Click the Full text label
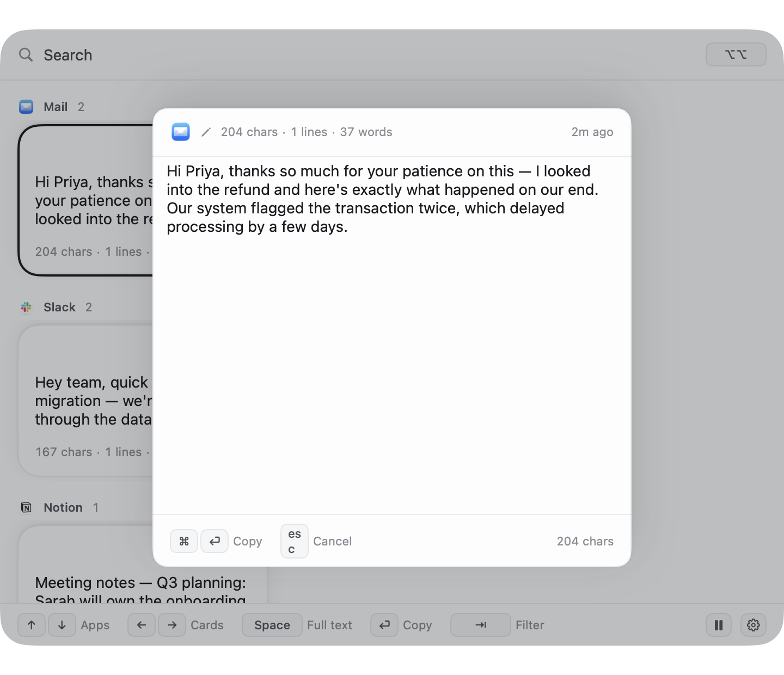 329,625
